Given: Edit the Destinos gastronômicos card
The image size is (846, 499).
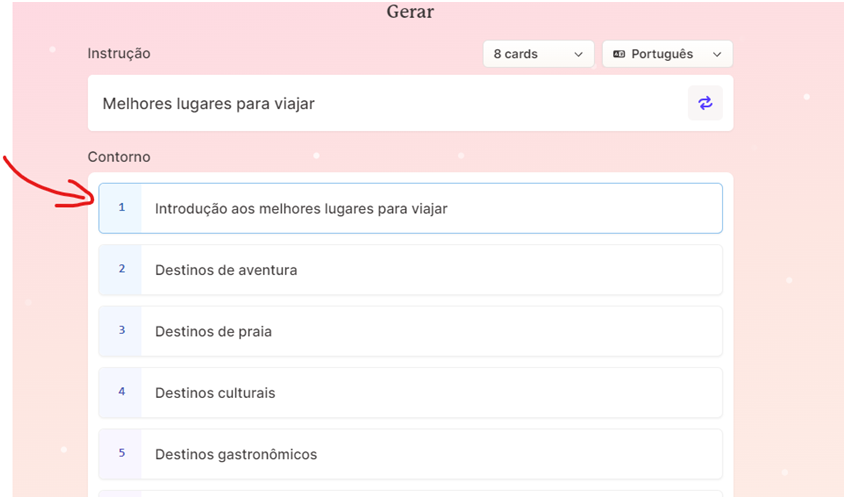Looking at the screenshot, I should tap(431, 454).
